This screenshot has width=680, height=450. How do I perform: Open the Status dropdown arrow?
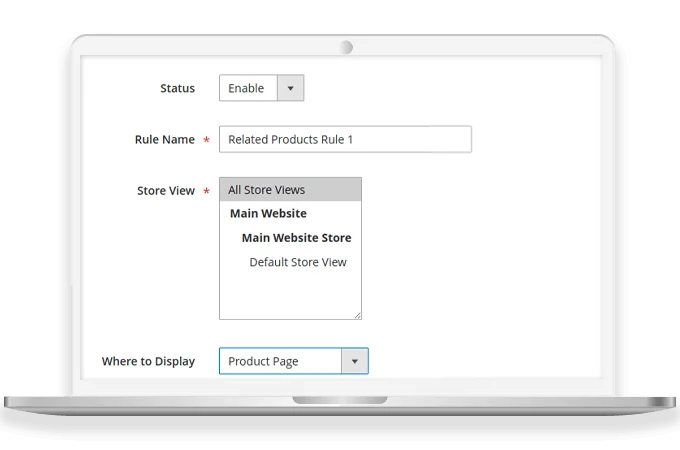290,88
